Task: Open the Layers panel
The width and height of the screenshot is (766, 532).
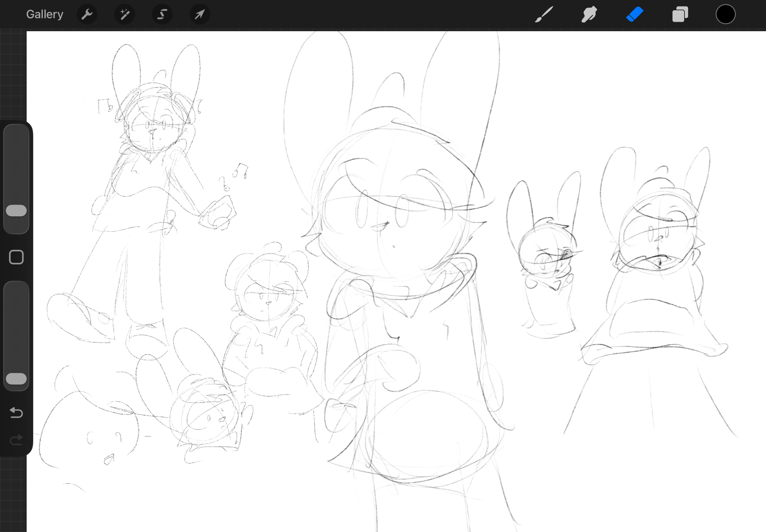Action: pos(680,15)
